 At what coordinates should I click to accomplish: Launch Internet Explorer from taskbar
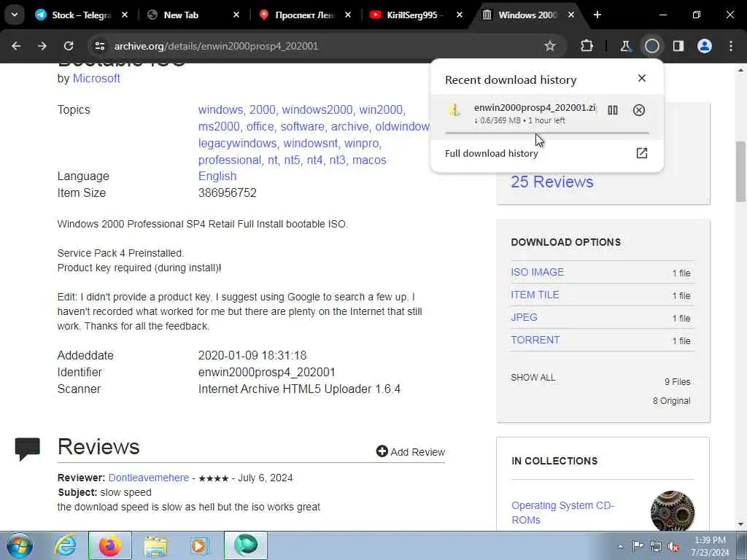pyautogui.click(x=65, y=545)
